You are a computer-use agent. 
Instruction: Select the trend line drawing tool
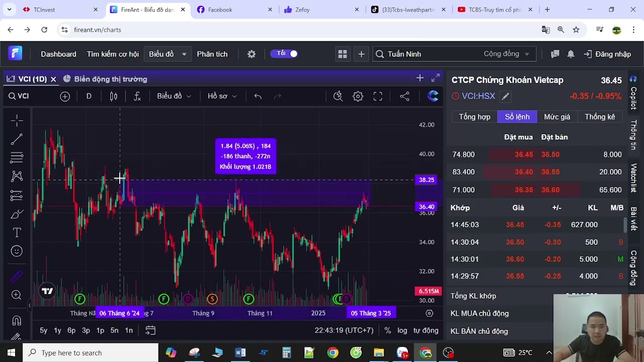tap(17, 139)
